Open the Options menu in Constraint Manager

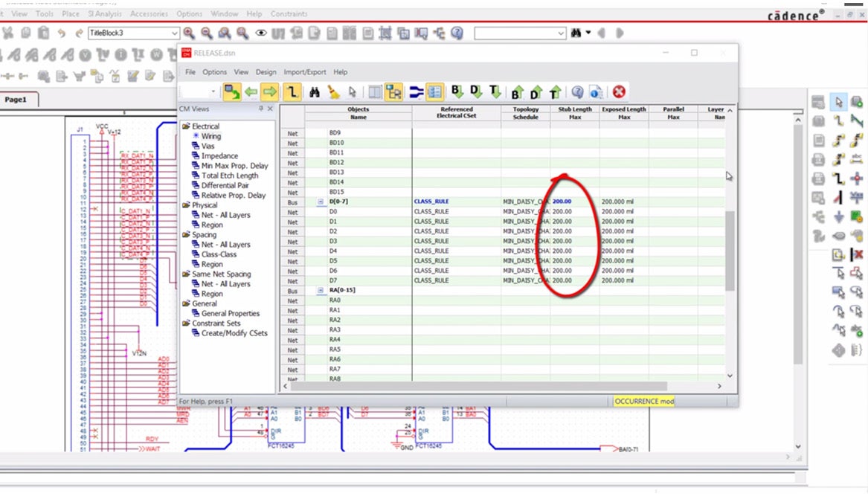[214, 72]
